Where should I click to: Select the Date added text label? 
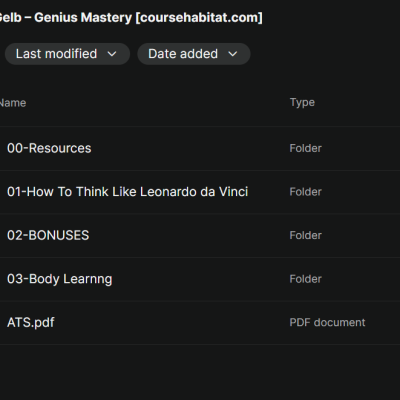[183, 54]
